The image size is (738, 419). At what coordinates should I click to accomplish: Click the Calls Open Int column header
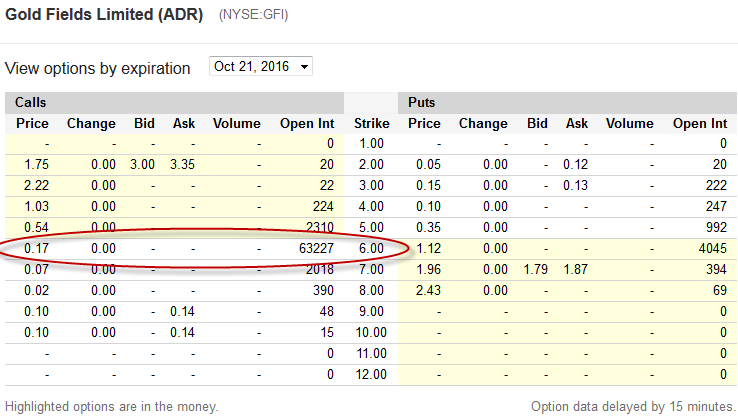pyautogui.click(x=307, y=123)
